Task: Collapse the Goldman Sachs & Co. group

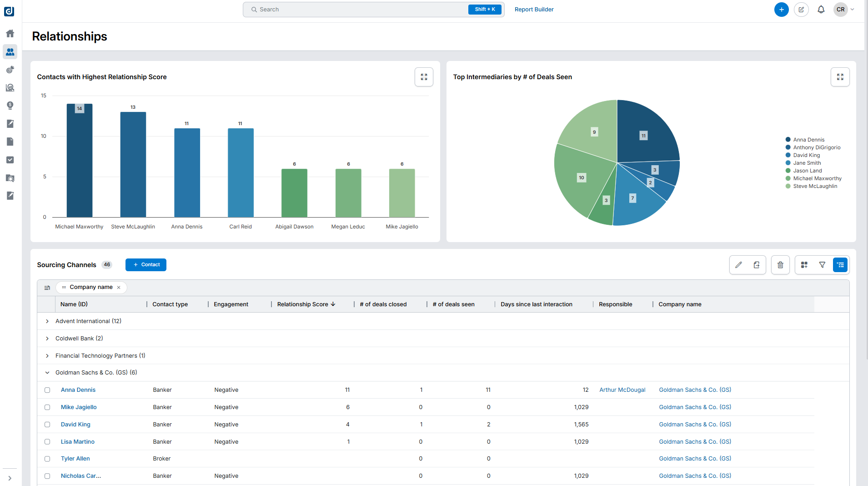Action: (x=47, y=373)
